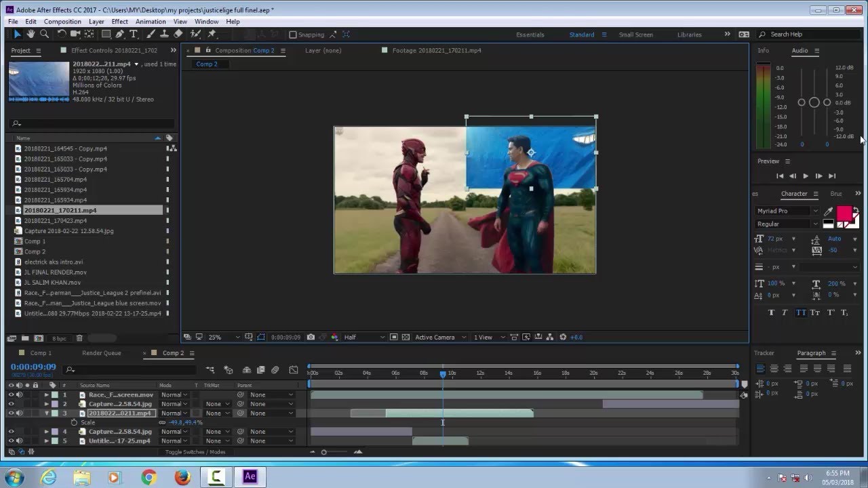Click the Scale stopwatch icon
868x488 pixels.
(74, 422)
